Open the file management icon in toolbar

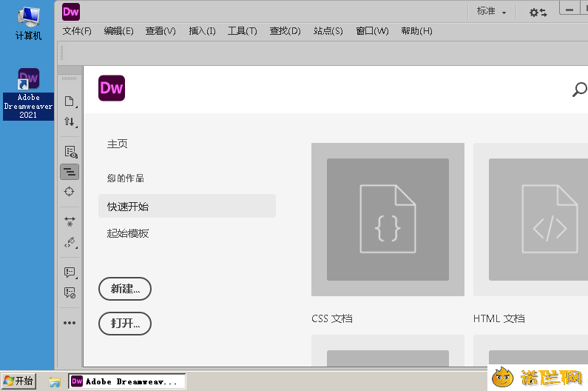(x=70, y=121)
